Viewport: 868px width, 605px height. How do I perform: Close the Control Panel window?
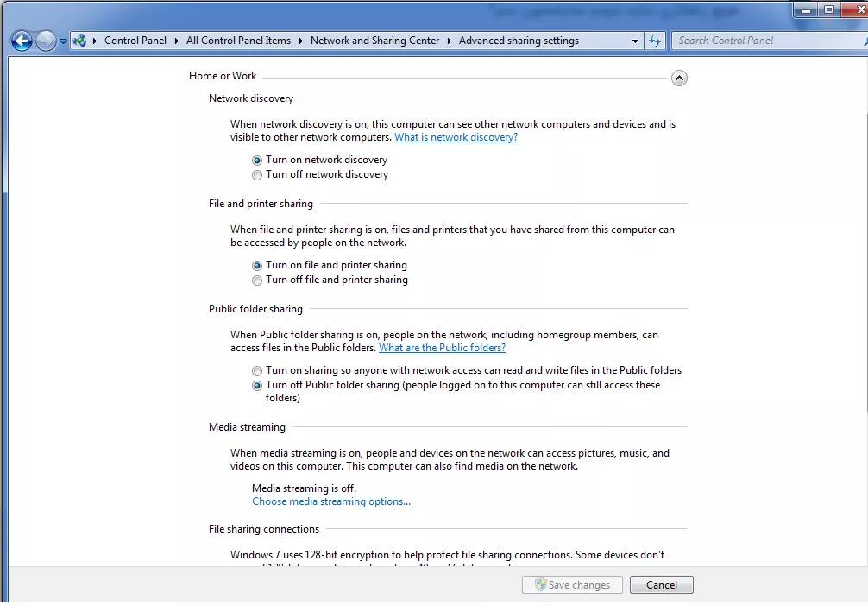(857, 10)
